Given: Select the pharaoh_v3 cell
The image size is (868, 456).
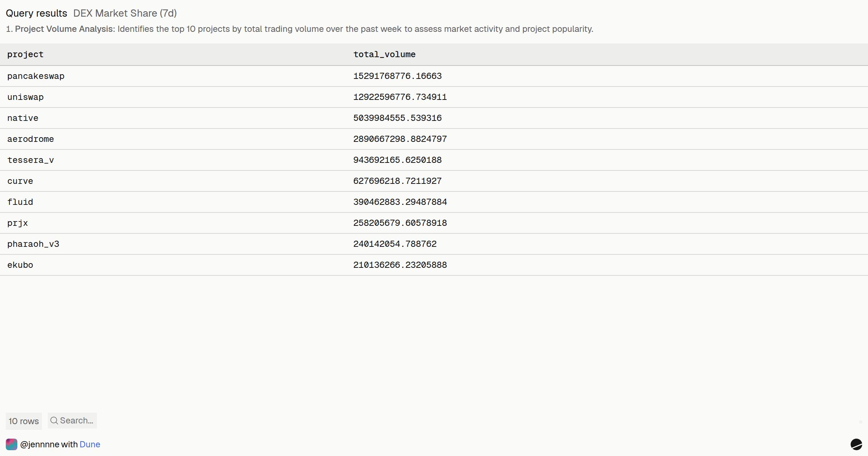Looking at the screenshot, I should (x=33, y=244).
